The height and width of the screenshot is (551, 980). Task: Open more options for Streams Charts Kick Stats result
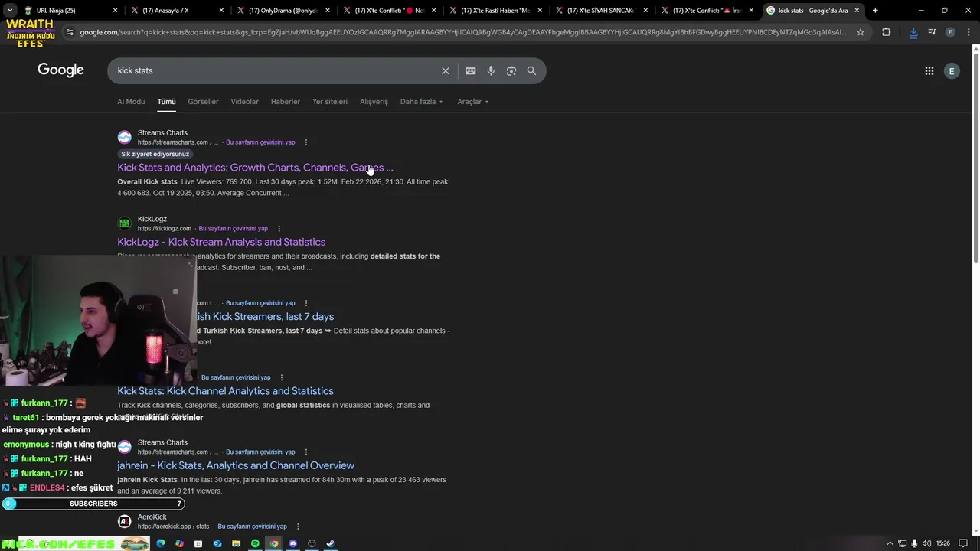(x=306, y=142)
